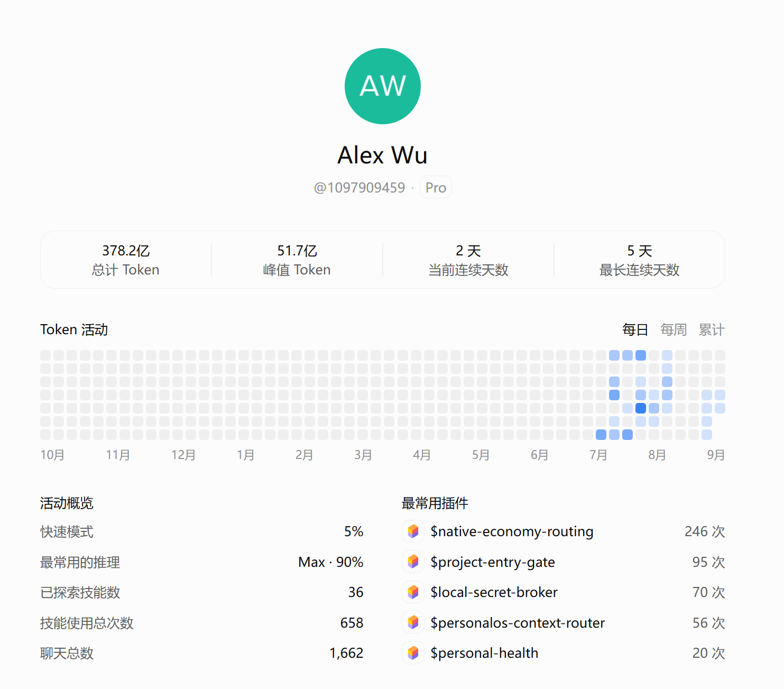784x689 pixels.
Task: Click the 12月 month label
Action: coord(183,455)
